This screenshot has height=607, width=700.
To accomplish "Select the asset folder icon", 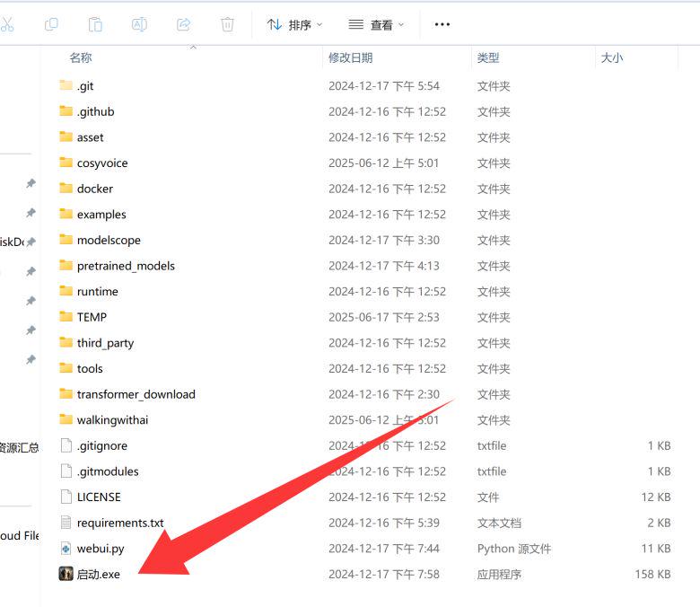I will 66,136.
